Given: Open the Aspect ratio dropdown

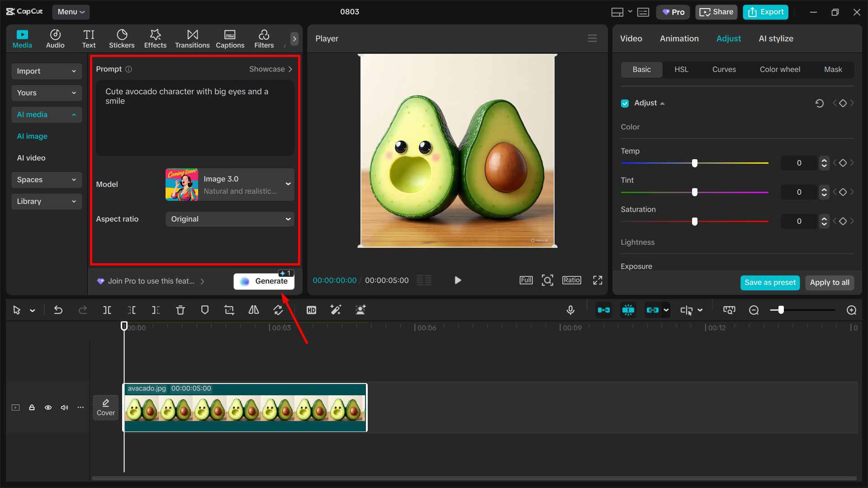Looking at the screenshot, I should click(230, 219).
